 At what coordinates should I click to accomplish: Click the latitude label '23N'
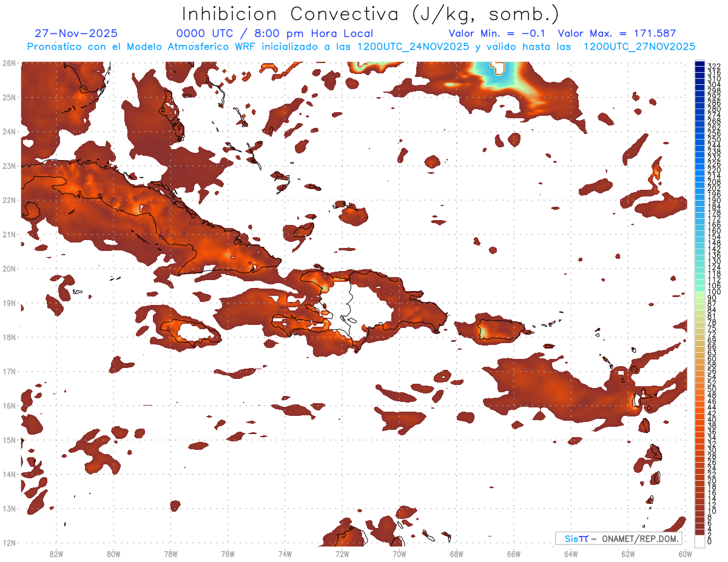9,166
